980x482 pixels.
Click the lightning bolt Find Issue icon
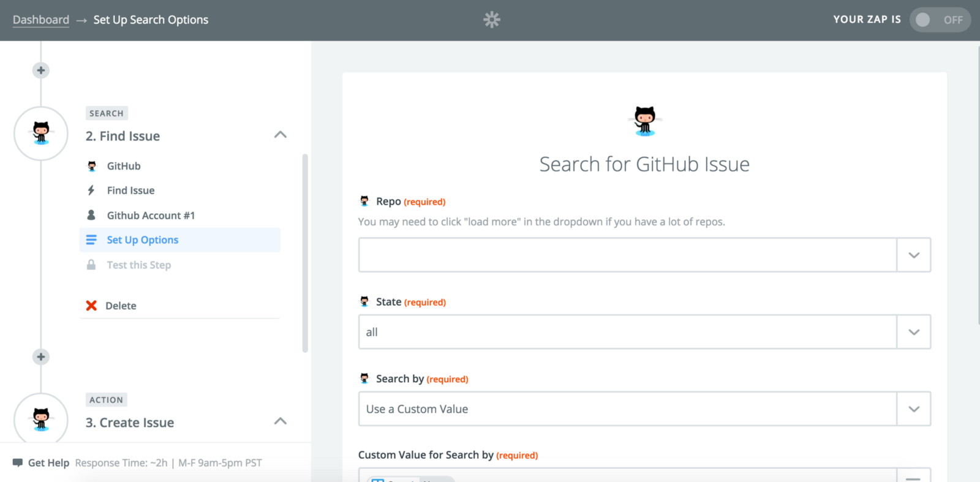coord(91,190)
